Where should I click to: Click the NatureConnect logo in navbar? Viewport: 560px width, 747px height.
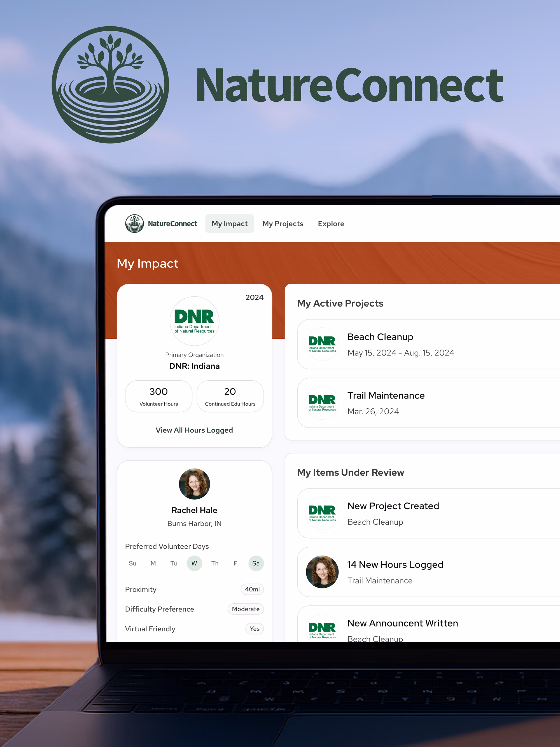(134, 224)
